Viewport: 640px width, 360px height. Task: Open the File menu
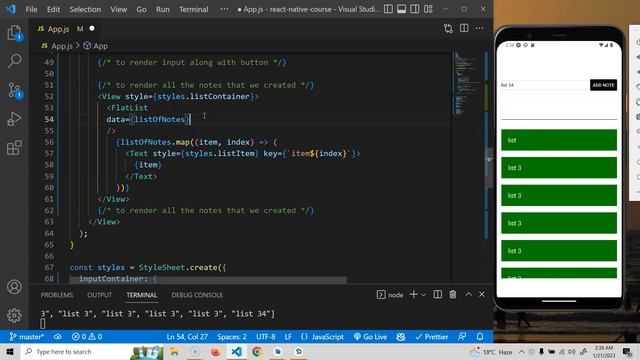pyautogui.click(x=31, y=9)
